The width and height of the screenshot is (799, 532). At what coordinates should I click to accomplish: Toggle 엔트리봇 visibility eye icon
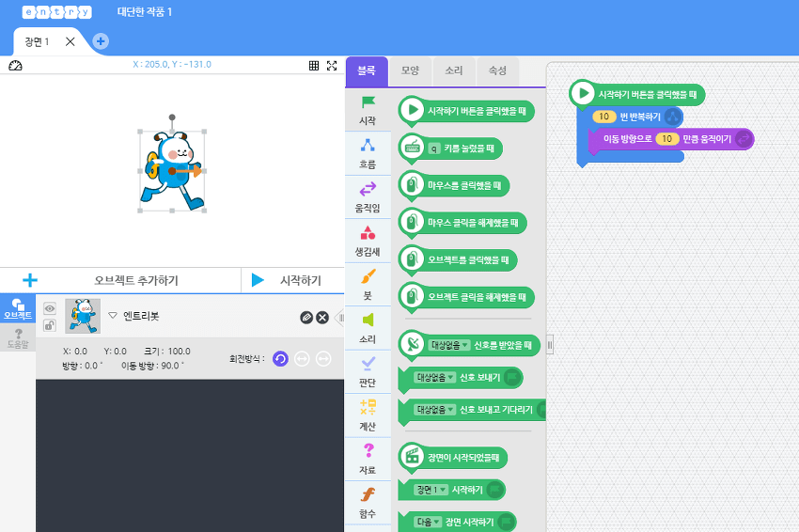50,308
